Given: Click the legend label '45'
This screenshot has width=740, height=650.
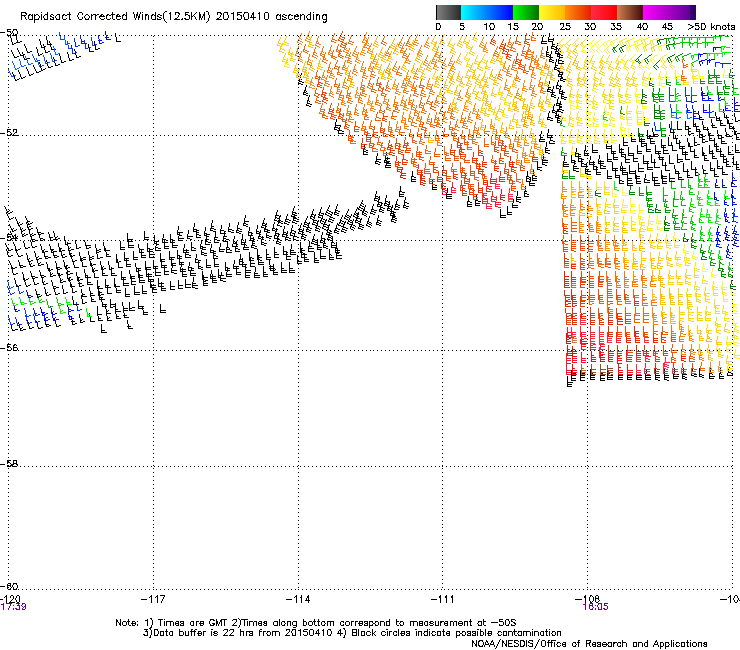Looking at the screenshot, I should pyautogui.click(x=667, y=27).
